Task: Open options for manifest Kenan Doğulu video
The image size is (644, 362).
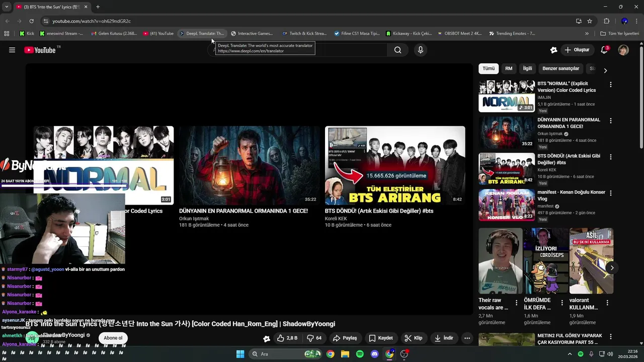Action: click(611, 193)
